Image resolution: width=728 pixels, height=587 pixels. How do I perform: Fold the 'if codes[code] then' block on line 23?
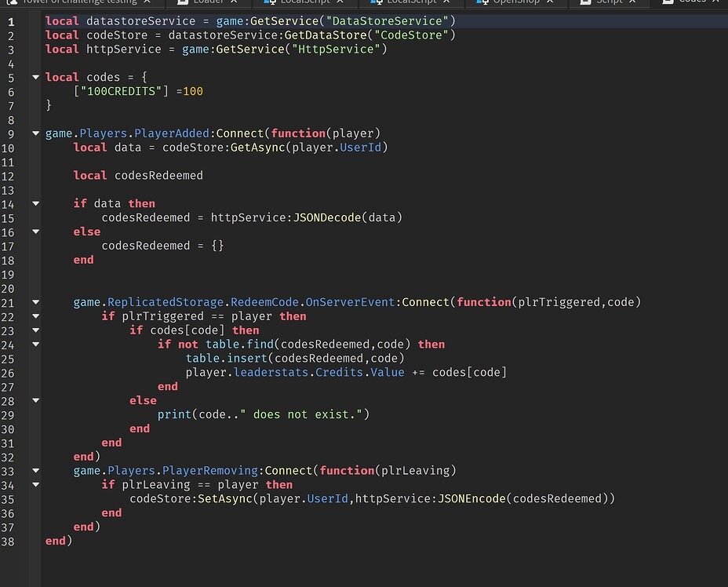click(x=36, y=330)
